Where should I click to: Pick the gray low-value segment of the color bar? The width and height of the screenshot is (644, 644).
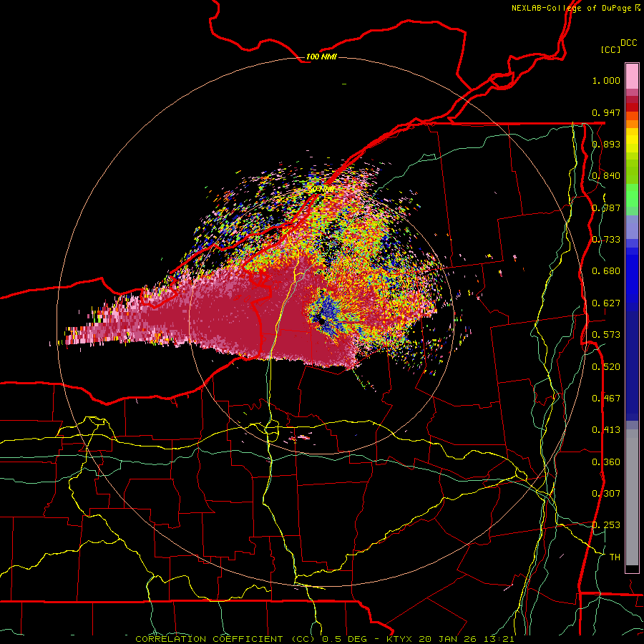[632, 497]
